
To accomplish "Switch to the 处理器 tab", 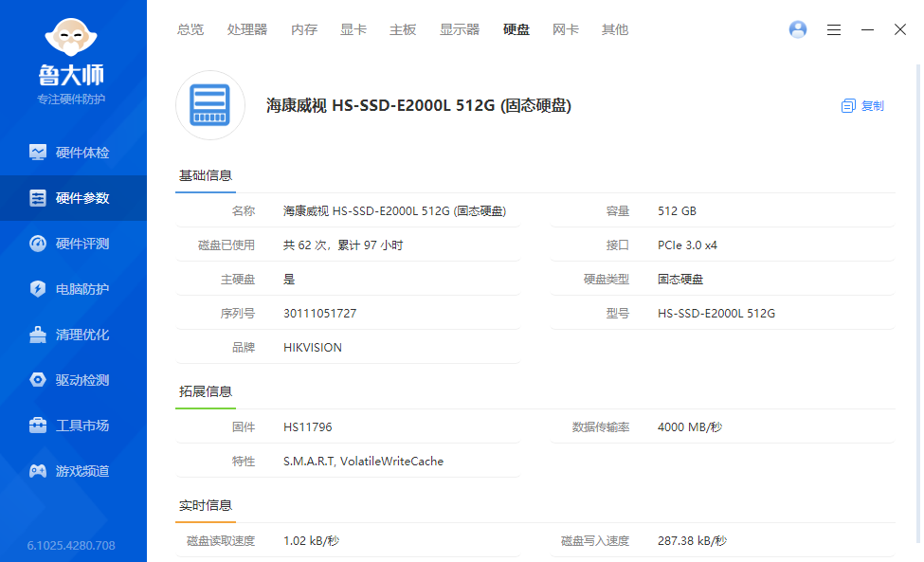I will [247, 29].
